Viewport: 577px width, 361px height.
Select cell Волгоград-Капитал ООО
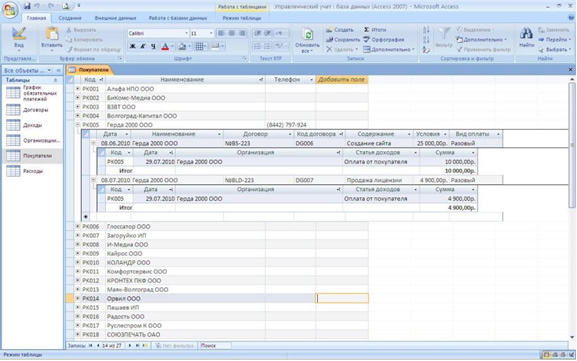click(185, 116)
